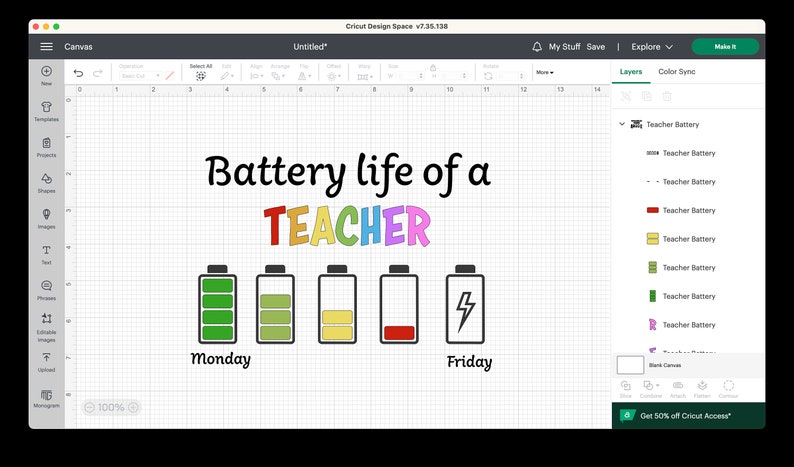Click the rotate angle input field
The height and width of the screenshot is (467, 794).
[510, 76]
